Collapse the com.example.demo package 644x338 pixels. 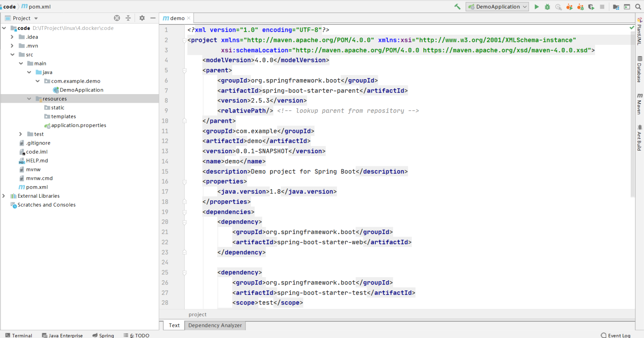pos(38,81)
